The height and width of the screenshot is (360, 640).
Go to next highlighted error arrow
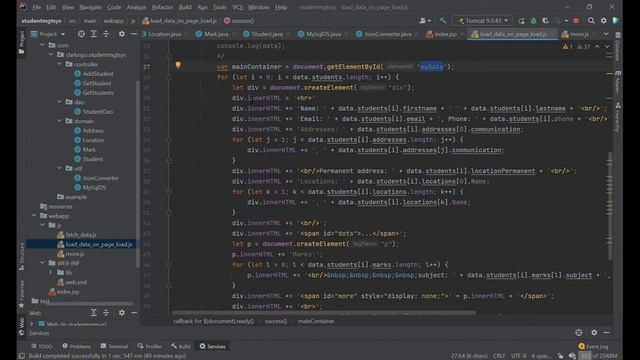pyautogui.click(x=607, y=47)
